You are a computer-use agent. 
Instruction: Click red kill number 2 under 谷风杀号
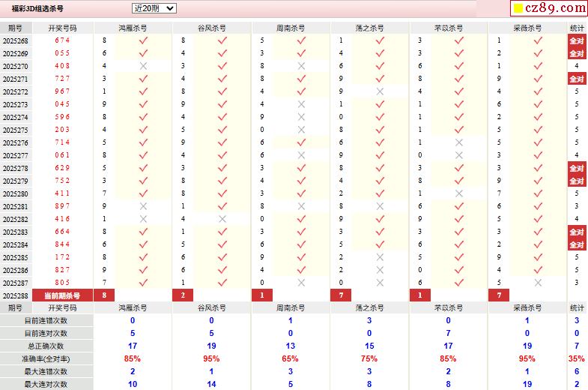pyautogui.click(x=183, y=295)
